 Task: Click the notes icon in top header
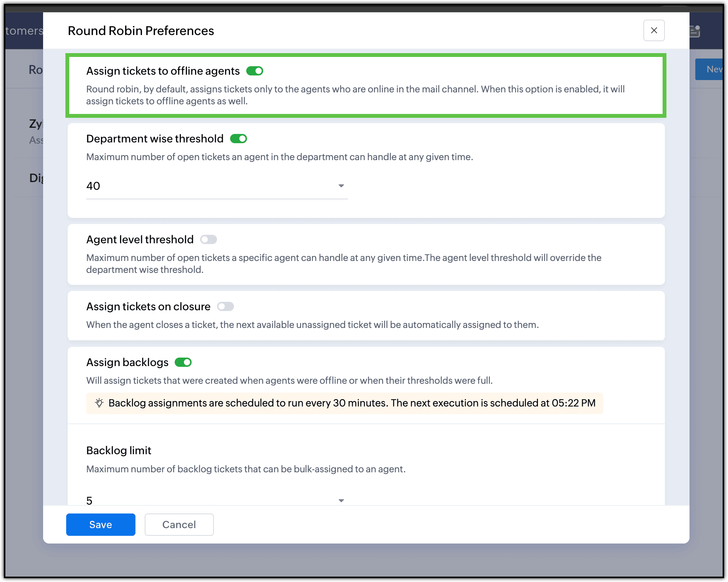[695, 31]
